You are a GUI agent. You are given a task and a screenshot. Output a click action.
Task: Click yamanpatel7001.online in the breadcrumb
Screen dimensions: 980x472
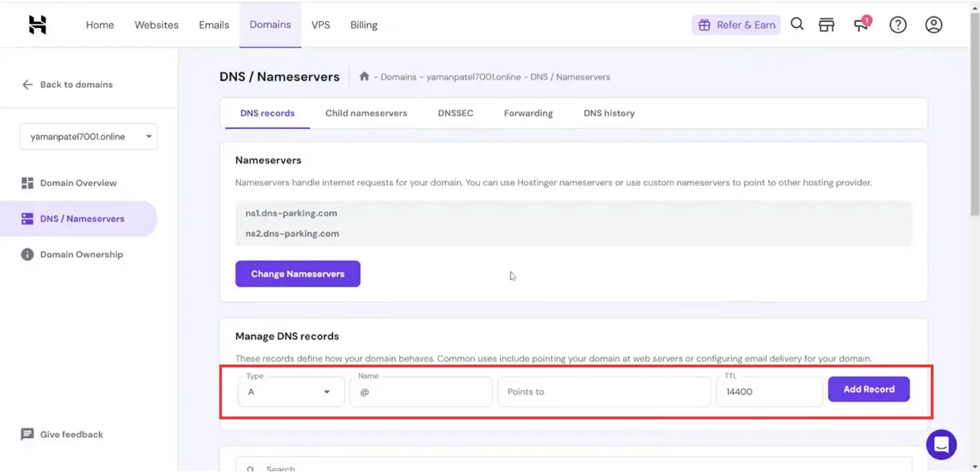pos(474,77)
